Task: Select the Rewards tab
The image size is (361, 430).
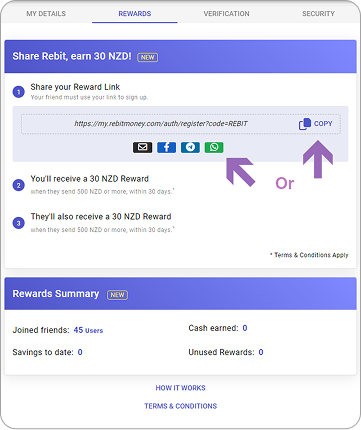Action: click(135, 14)
